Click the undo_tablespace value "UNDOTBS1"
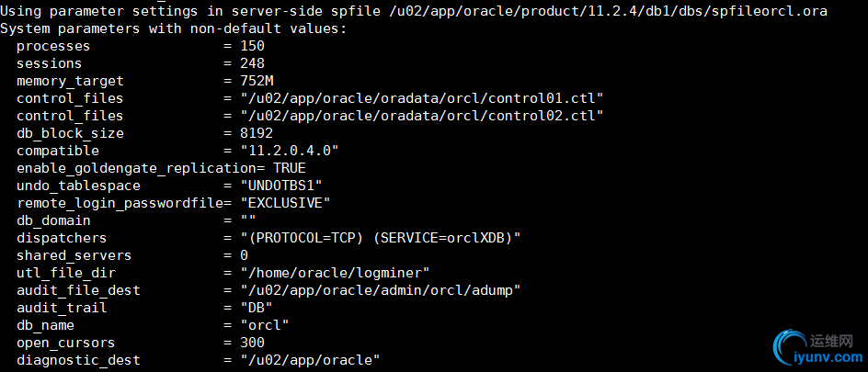Image resolution: width=868 pixels, height=372 pixels. pos(280,186)
